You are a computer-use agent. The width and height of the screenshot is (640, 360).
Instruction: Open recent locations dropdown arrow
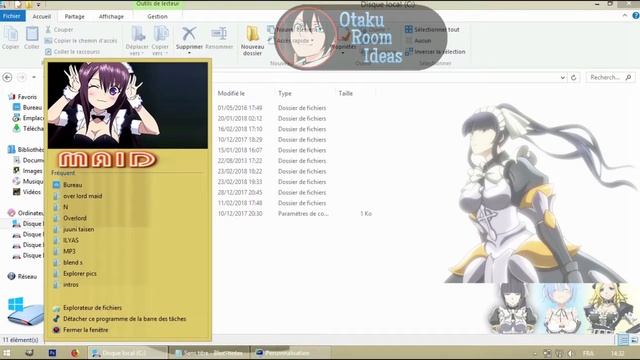(x=34, y=77)
